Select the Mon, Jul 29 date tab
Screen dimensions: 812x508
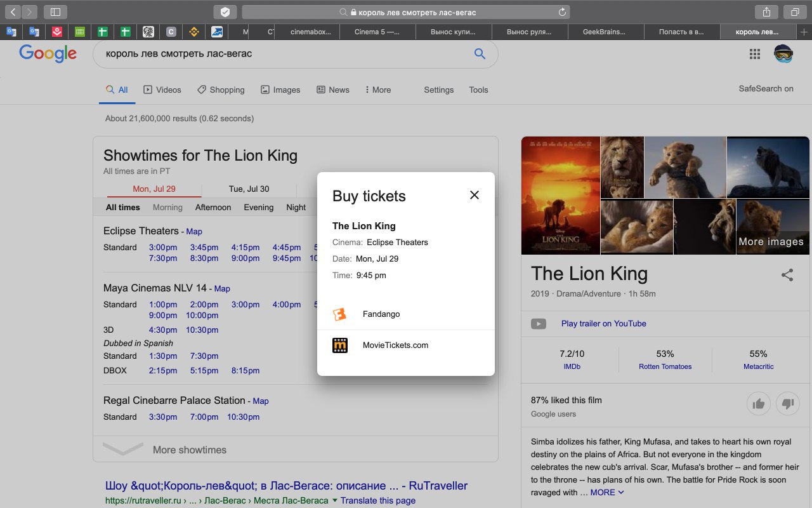(154, 189)
